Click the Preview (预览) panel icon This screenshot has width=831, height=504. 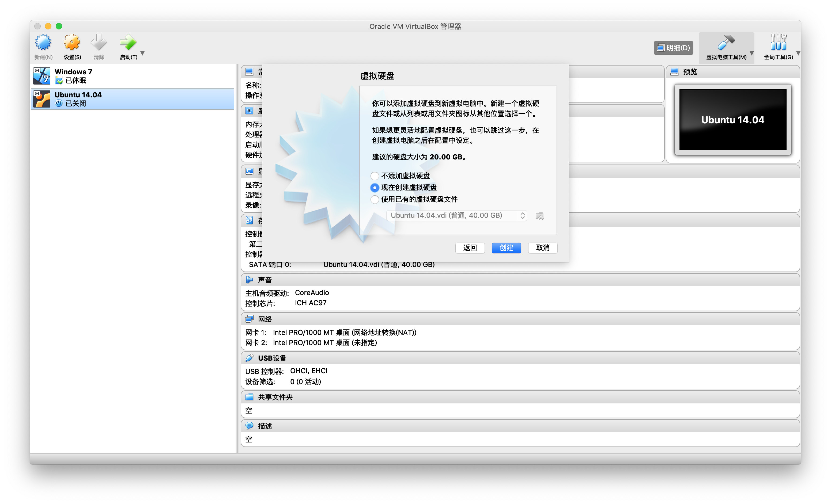point(674,72)
